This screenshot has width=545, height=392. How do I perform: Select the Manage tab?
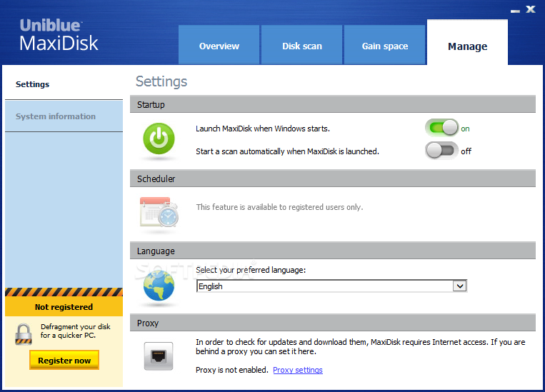pos(467,43)
